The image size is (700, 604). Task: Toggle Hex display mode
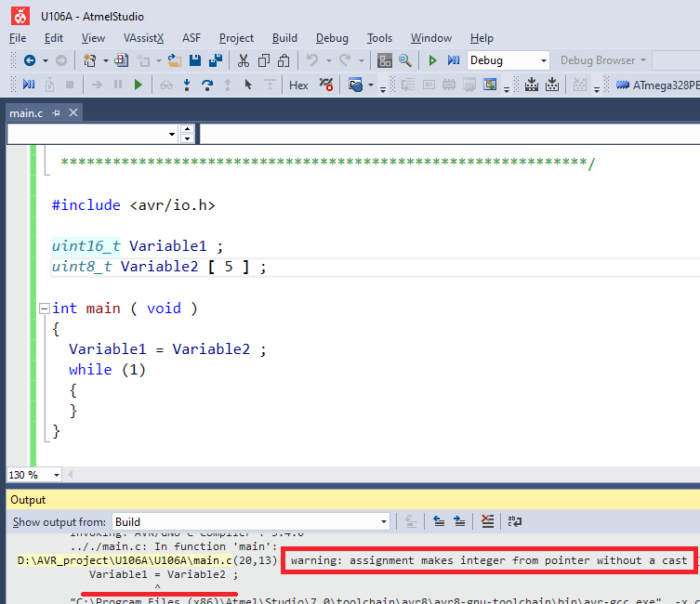pyautogui.click(x=298, y=86)
